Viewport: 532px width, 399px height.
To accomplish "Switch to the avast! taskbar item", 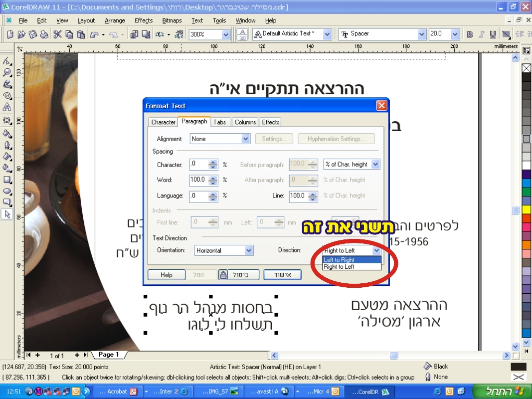I will point(268,392).
